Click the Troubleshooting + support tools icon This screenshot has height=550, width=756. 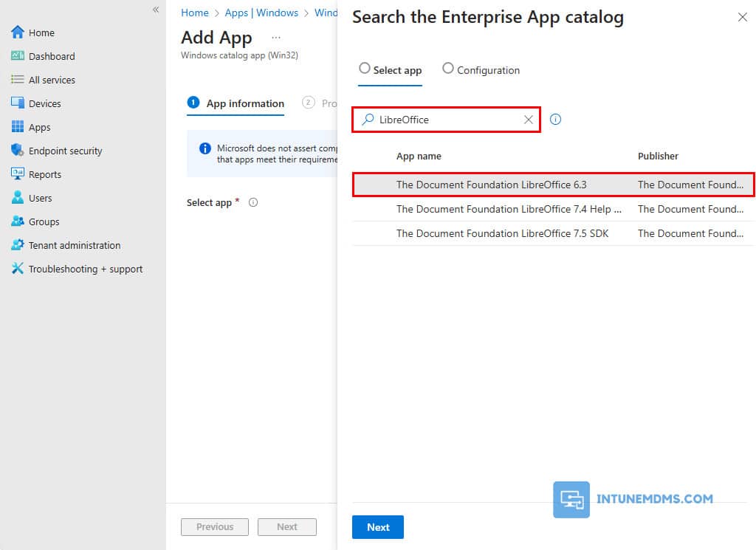coord(18,269)
